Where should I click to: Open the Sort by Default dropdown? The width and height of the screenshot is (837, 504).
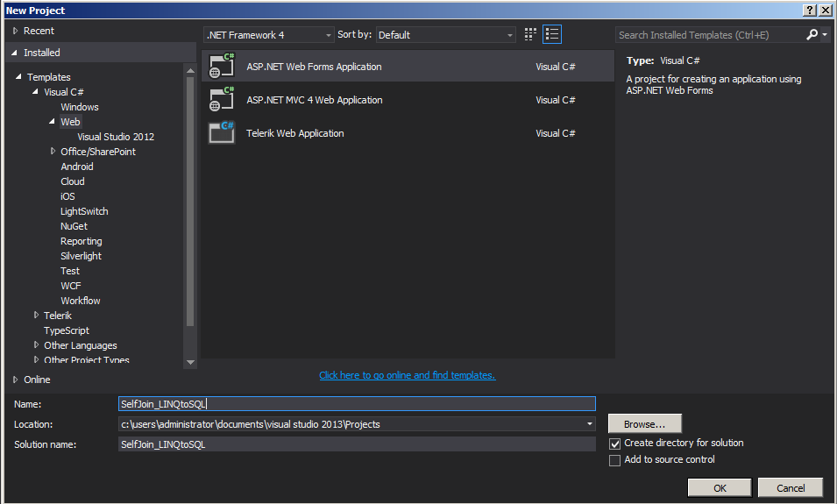[446, 35]
